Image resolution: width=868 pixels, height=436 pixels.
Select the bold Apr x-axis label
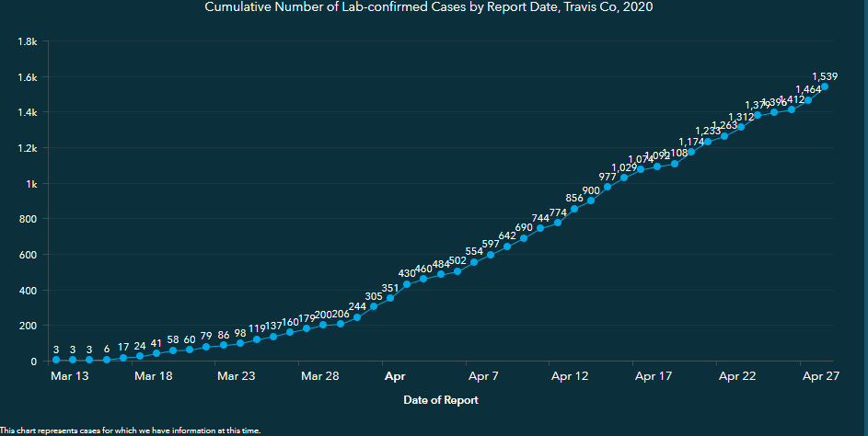395,376
